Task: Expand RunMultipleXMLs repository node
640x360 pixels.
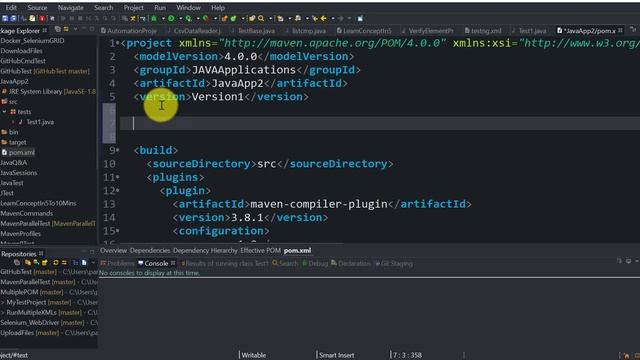Action: 2,313
